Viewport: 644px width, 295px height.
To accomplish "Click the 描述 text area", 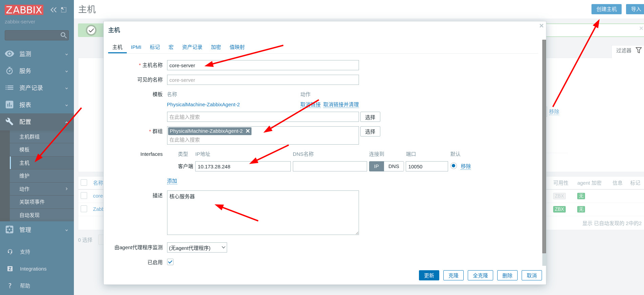I will click(263, 213).
